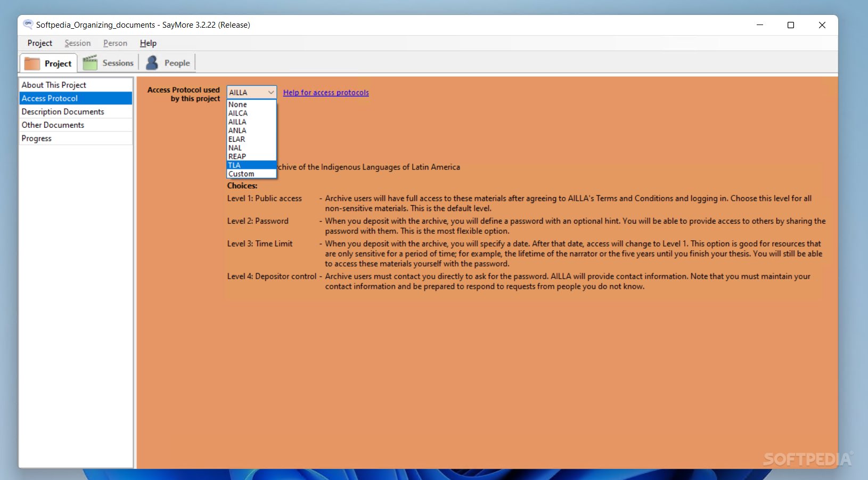Click the People person icon
Viewport: 868px width, 480px height.
point(152,62)
